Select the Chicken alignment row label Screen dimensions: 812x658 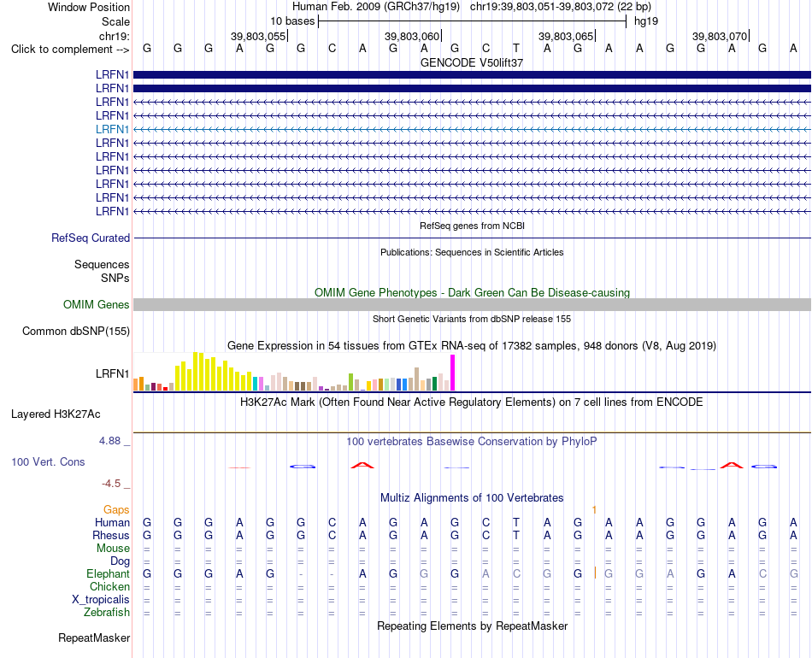pos(109,586)
